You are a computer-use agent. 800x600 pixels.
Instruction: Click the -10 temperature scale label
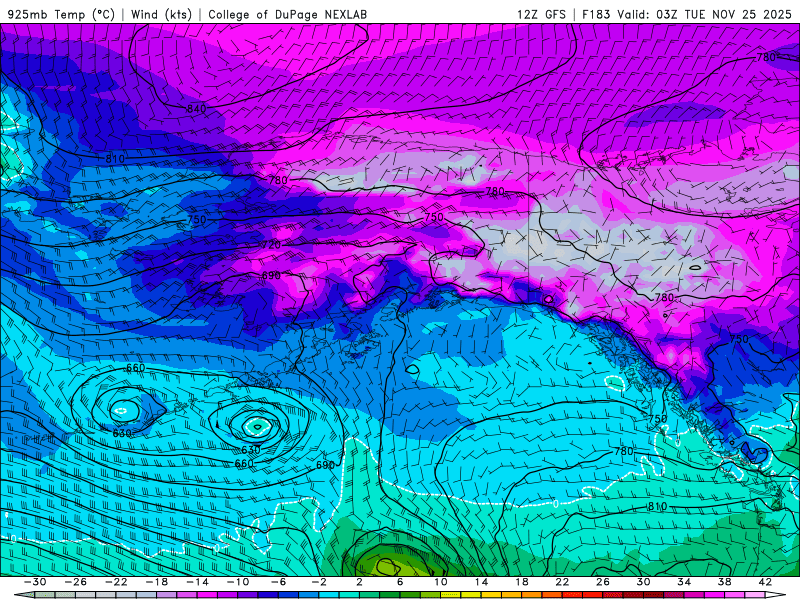[238, 582]
